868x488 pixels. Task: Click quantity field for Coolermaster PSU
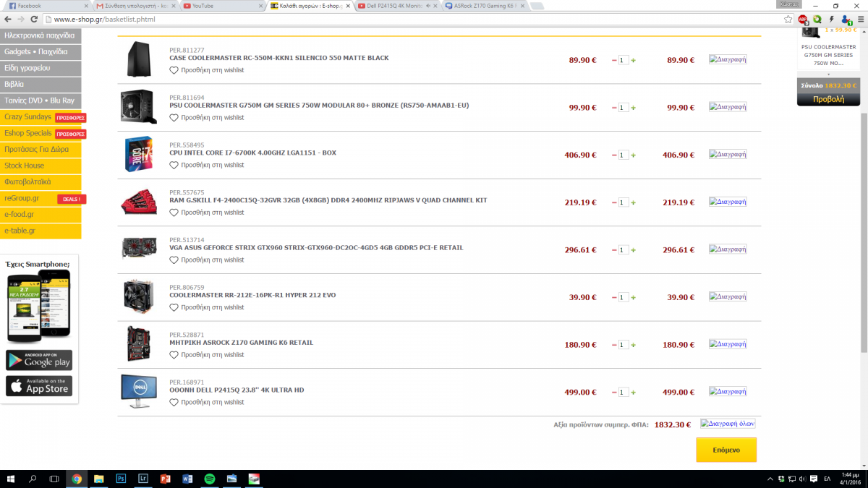(x=624, y=108)
